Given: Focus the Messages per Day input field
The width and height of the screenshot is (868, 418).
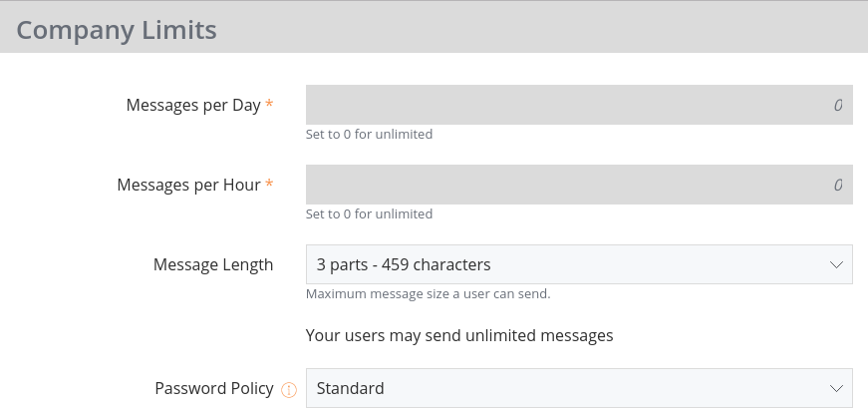Looking at the screenshot, I should (578, 105).
